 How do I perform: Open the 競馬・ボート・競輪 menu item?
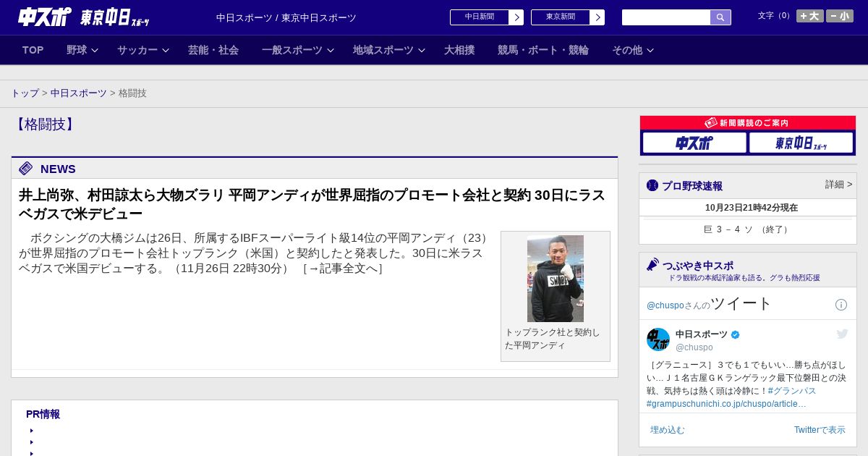(543, 50)
